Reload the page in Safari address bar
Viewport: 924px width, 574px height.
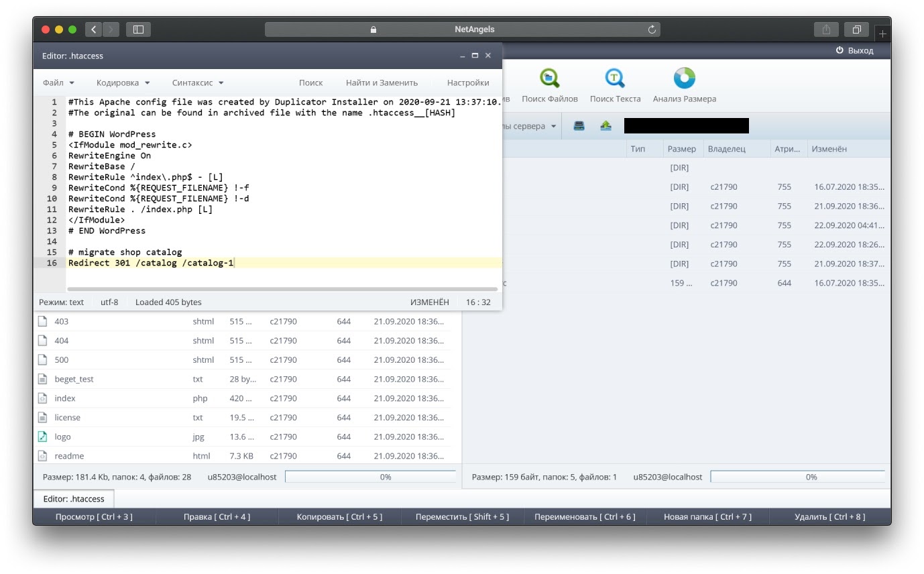651,30
